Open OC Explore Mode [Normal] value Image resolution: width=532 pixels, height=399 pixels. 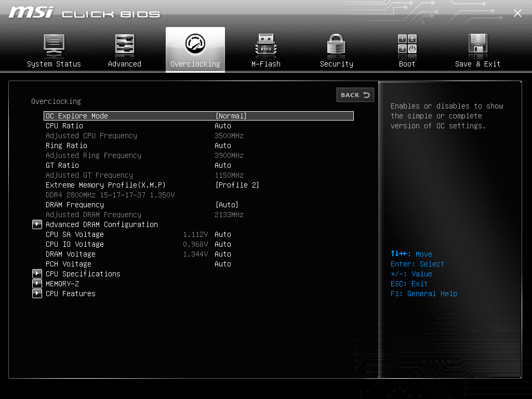[x=231, y=116]
